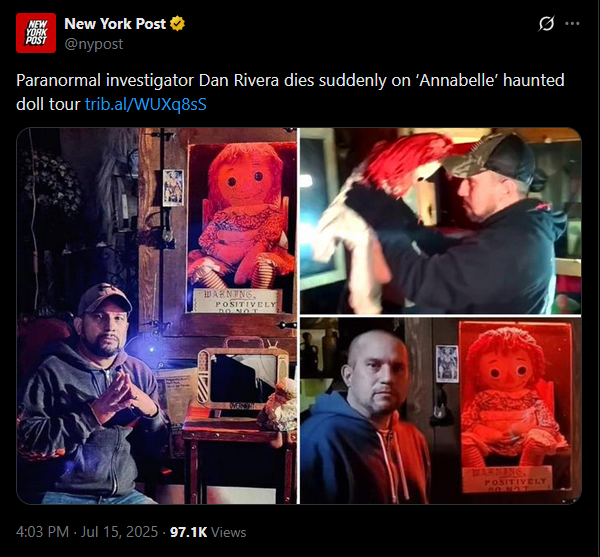600x557 pixels.
Task: Click the Annabelle doll in left photo's case
Action: (242, 216)
